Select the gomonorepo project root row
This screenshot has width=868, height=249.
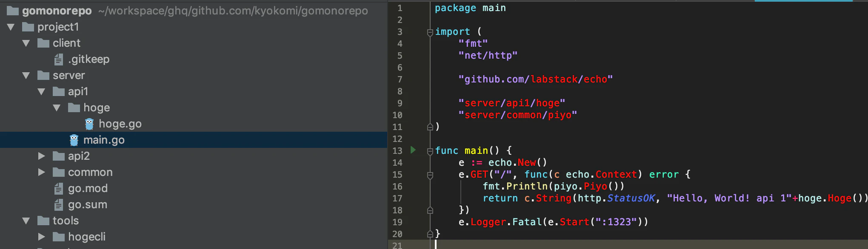(194, 11)
